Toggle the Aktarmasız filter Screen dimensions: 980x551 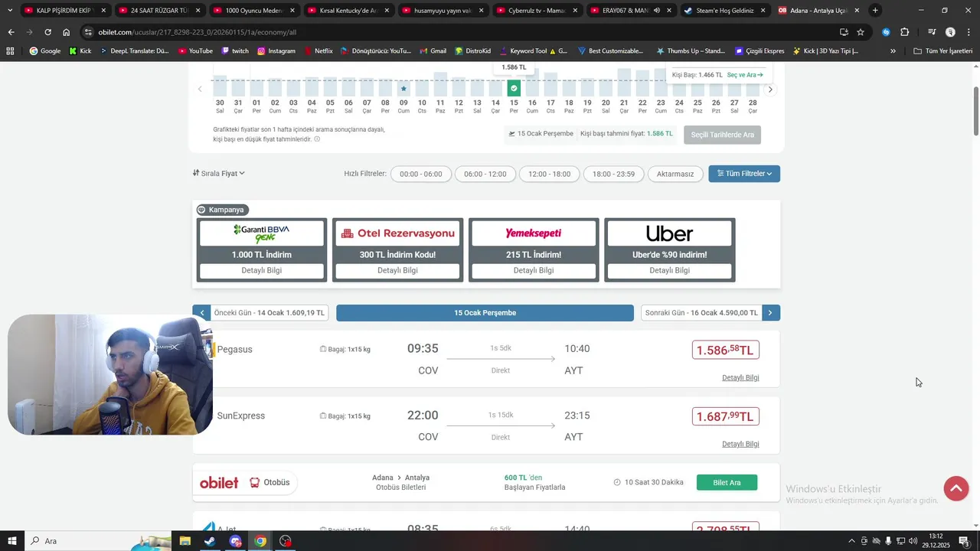(675, 174)
